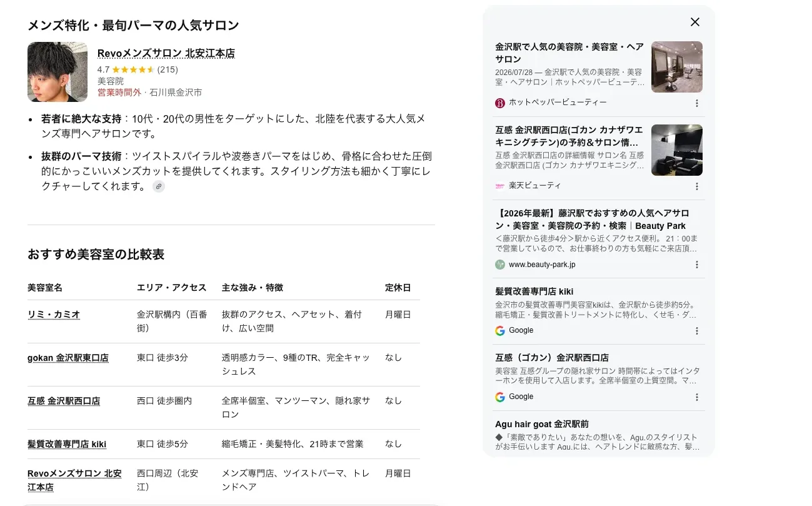The height and width of the screenshot is (506, 812).
Task: Click 東口 徒歩3分 cell
Action: (x=163, y=358)
